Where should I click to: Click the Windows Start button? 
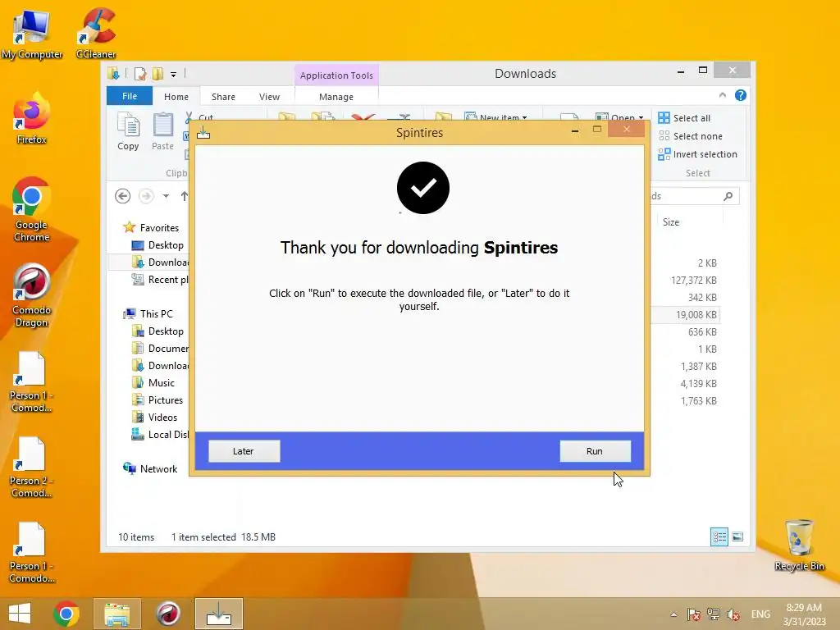pos(20,614)
